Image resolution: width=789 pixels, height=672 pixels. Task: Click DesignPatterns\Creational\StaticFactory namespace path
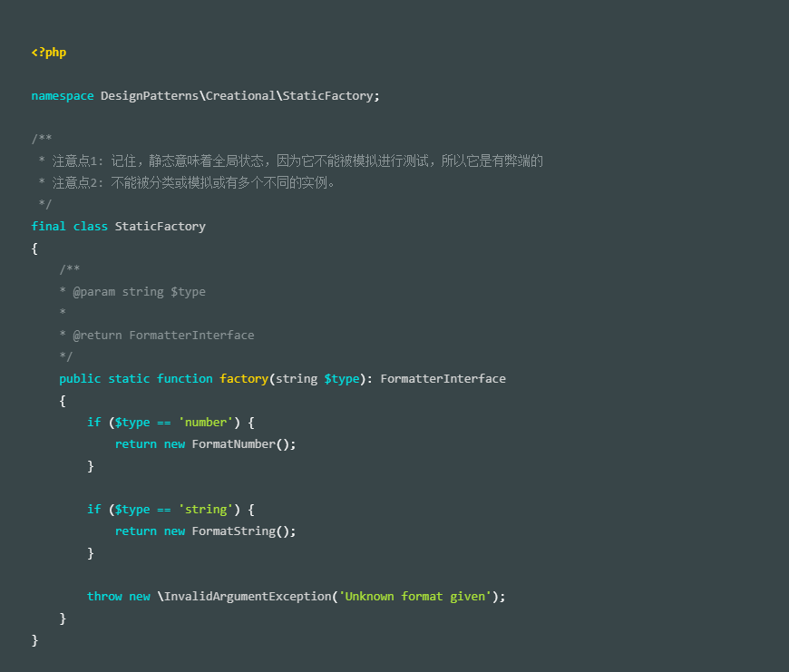click(x=237, y=96)
